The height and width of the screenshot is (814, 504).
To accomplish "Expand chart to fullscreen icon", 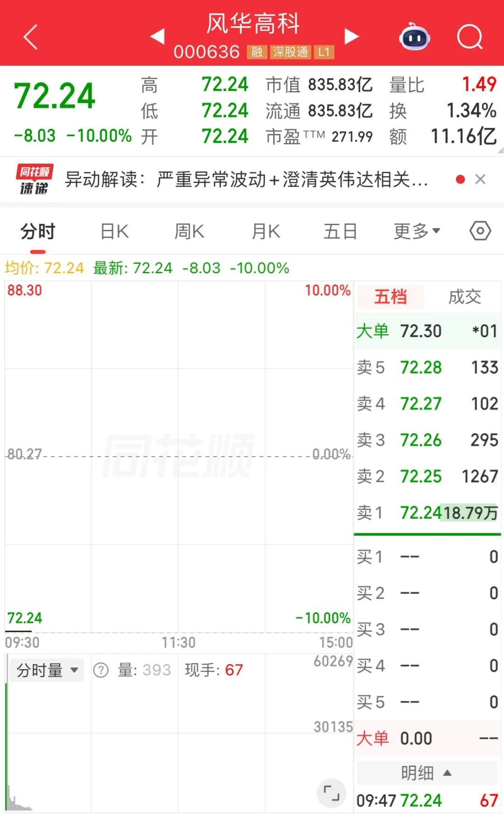I will pos(331,793).
